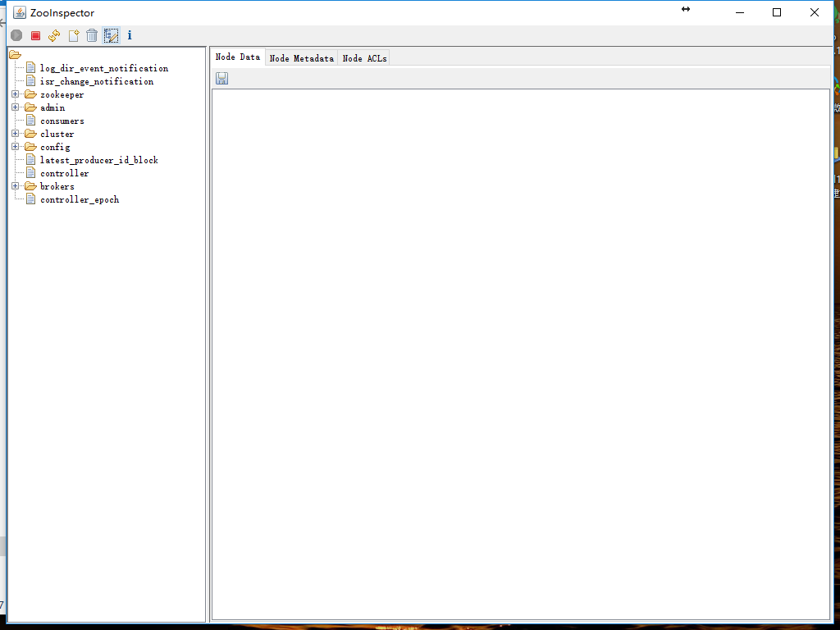Open the Node ACLs tab
This screenshot has width=840, height=630.
364,58
